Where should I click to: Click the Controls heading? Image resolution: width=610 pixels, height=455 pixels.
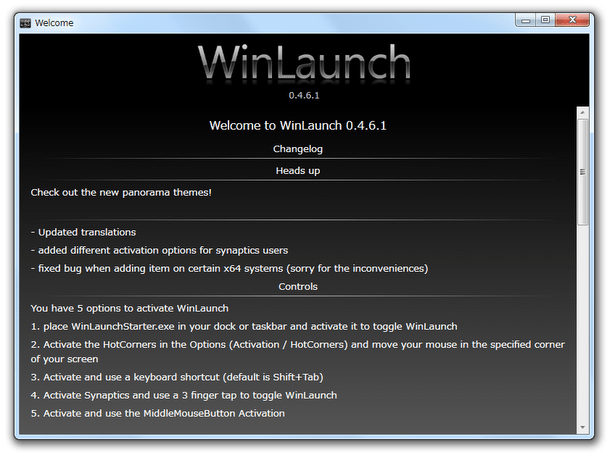coord(298,287)
